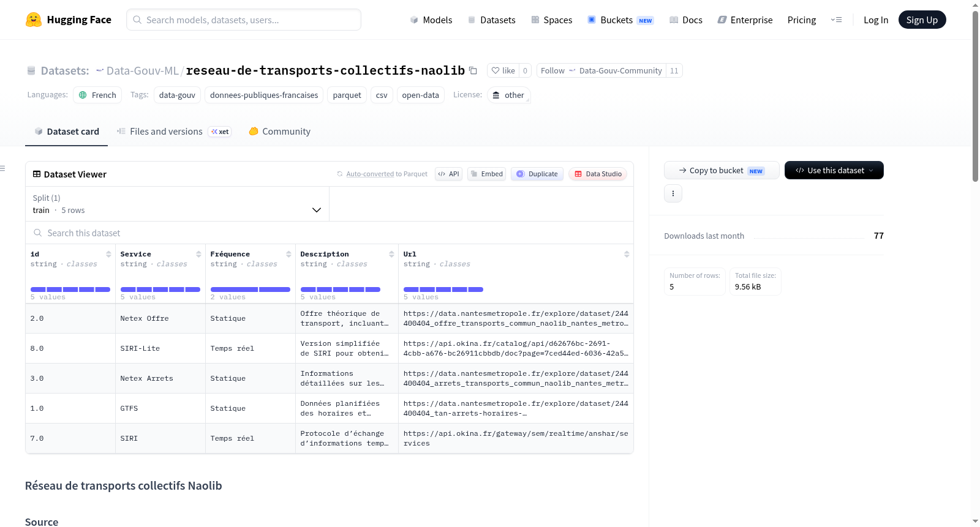Expand the navigation more-menu chevron
The image size is (980, 527).
(836, 20)
